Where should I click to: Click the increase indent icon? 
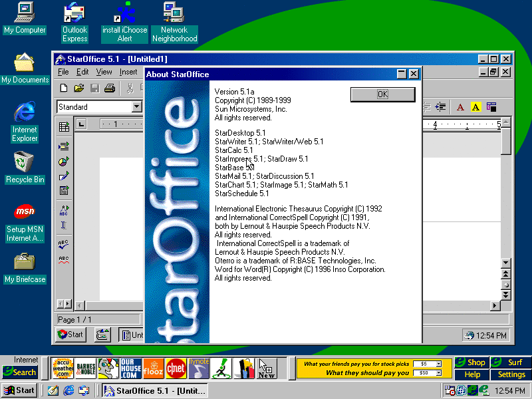point(440,107)
